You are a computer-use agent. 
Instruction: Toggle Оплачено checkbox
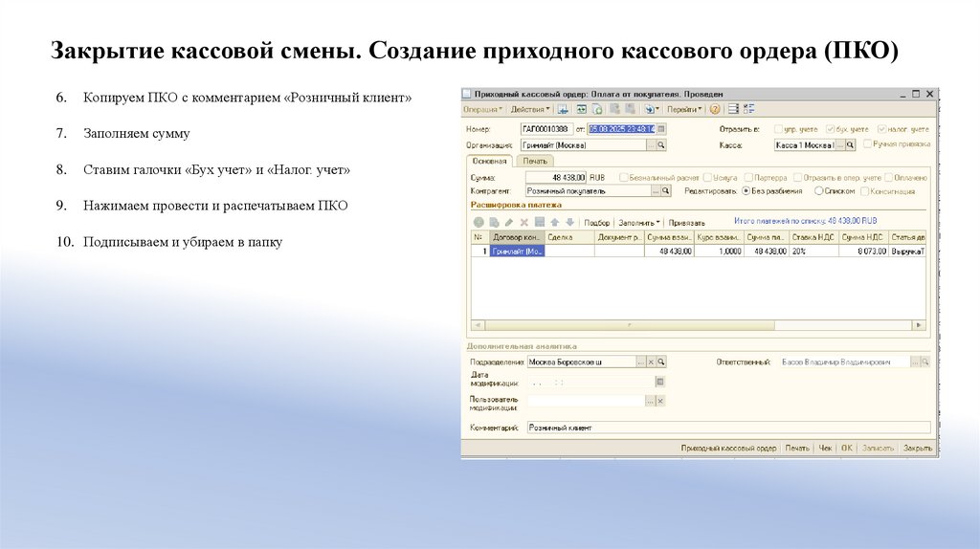pyautogui.click(x=888, y=177)
